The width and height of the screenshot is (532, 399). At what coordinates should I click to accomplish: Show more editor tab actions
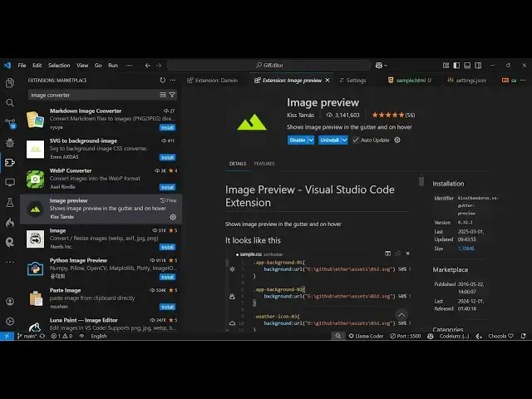point(523,80)
